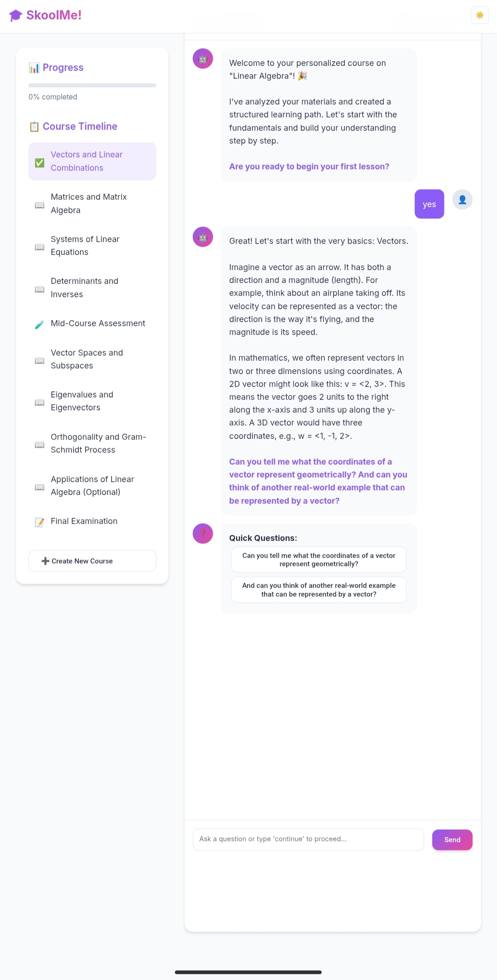Send the chat message
This screenshot has width=497, height=980.
pyautogui.click(x=452, y=840)
